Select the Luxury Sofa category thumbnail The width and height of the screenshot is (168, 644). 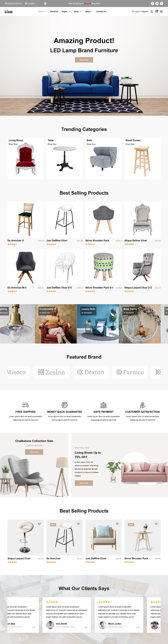point(98,324)
